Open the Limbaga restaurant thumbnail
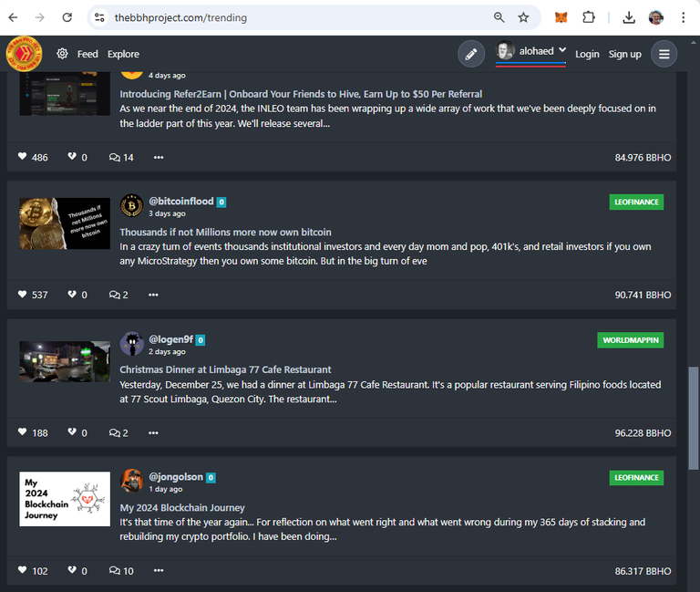Screen dimensions: 700x592 (x=65, y=361)
